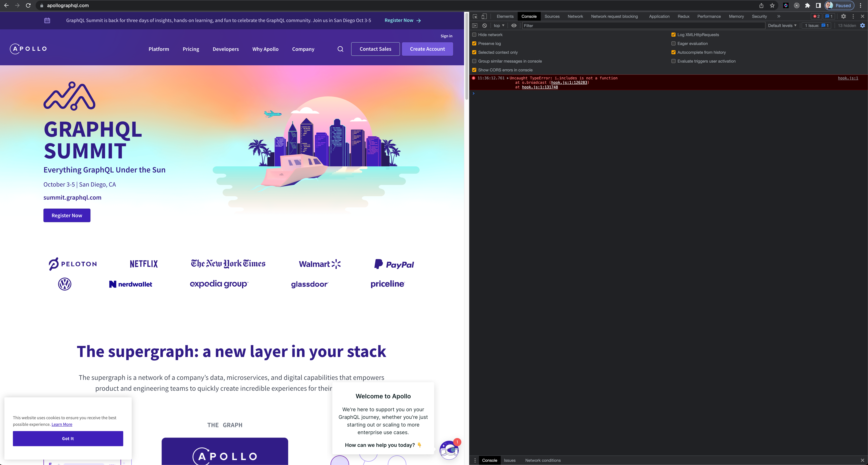Toggle DevTools device toolbar icon
868x465 pixels.
pyautogui.click(x=484, y=16)
